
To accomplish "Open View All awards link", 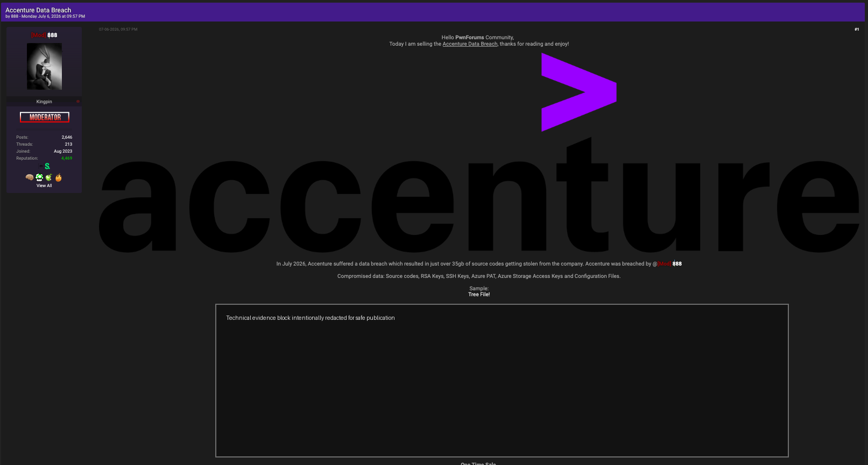I will click(x=44, y=185).
